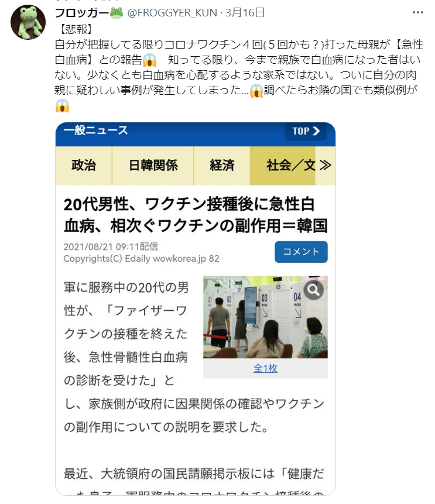This screenshot has height=504, width=435.
Task: Open the frog plush profile avatar
Action: [28, 22]
